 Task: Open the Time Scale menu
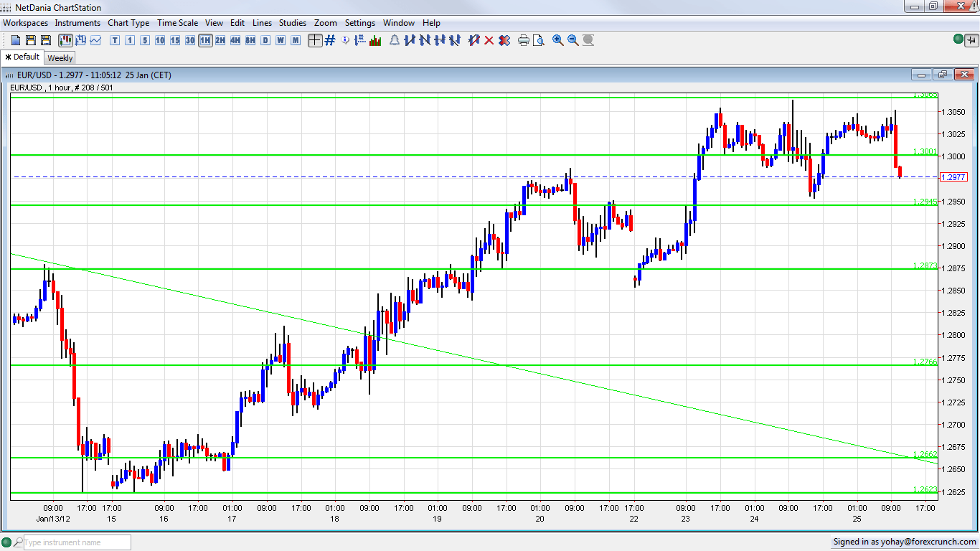178,23
